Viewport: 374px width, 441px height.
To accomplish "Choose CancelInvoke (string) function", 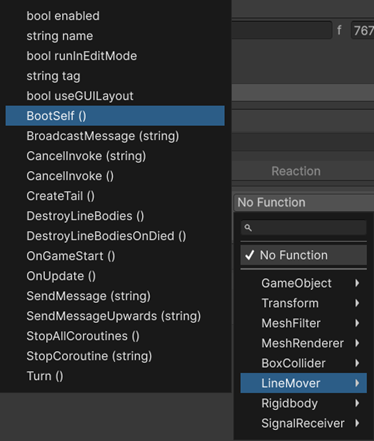I will tap(115, 156).
